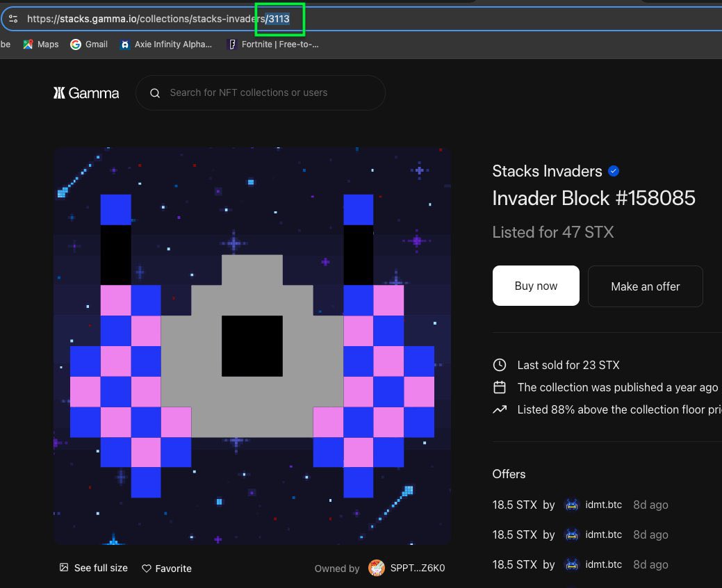Open the Gmail bookmark
Screen dimensions: 722x588
pyautogui.click(x=89, y=44)
